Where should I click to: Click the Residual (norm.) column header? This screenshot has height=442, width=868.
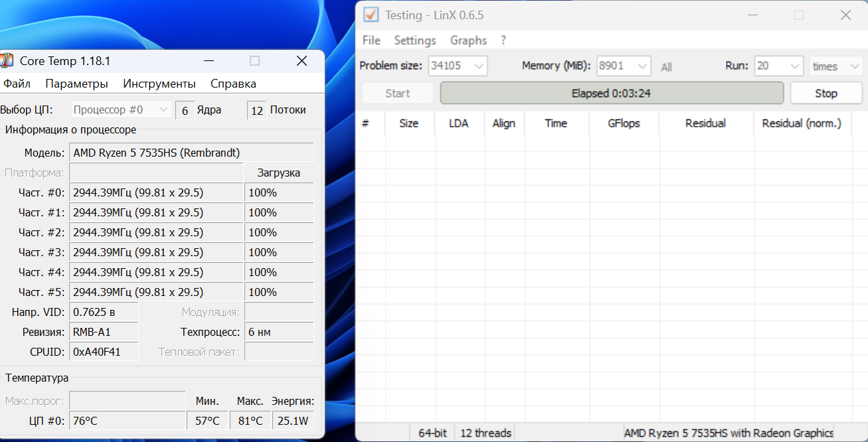coord(802,123)
